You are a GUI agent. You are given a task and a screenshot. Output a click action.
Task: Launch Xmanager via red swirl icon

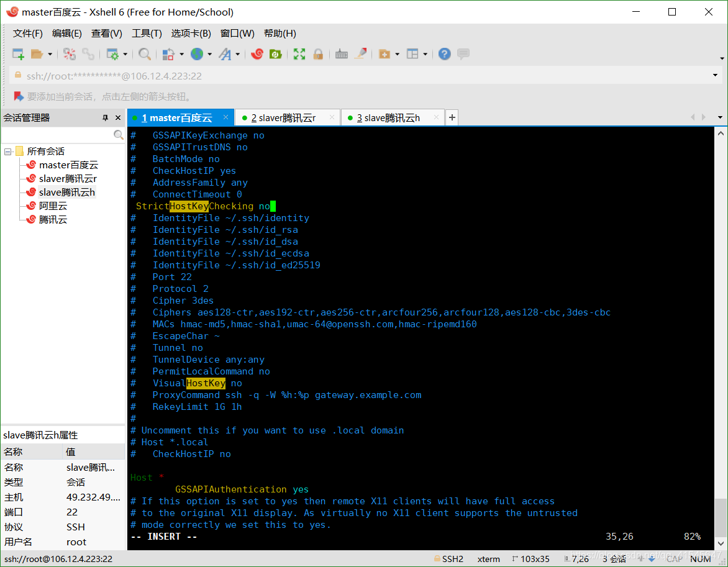[257, 54]
